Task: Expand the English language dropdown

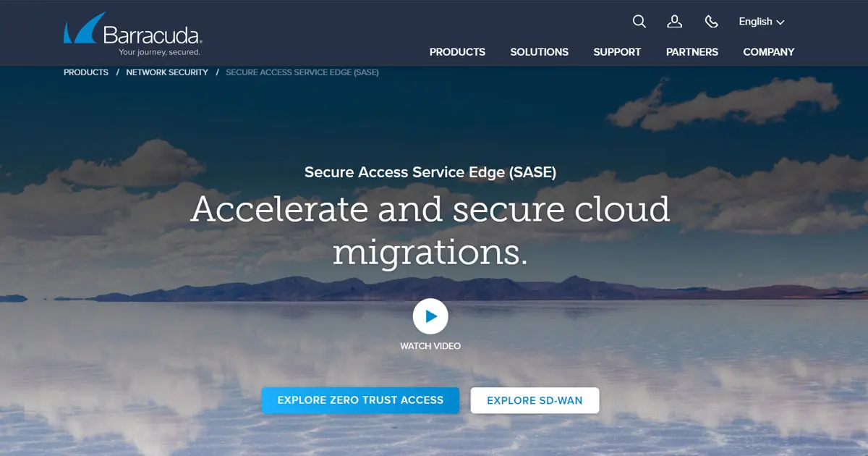Action: coord(761,22)
